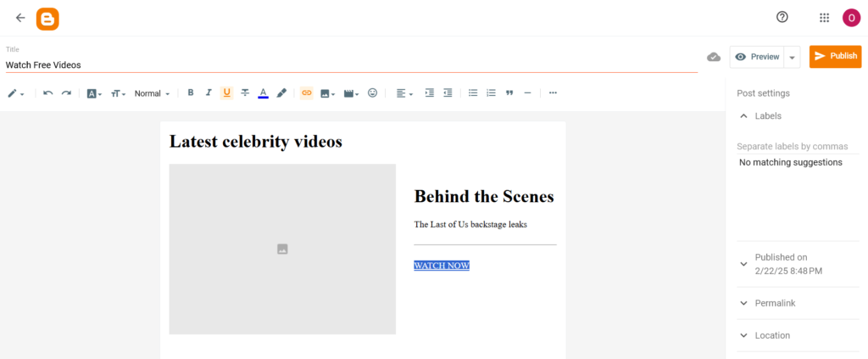
Task: Collapse the Labels section
Action: (767, 115)
